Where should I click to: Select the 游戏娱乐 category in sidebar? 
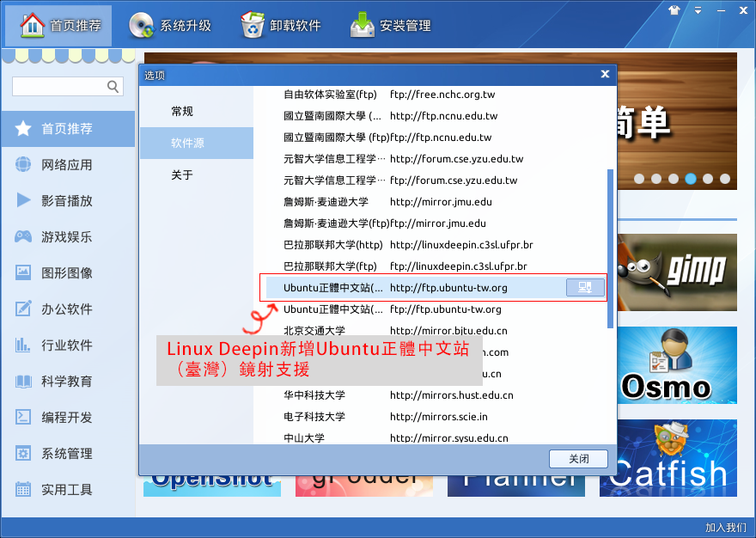tap(68, 237)
